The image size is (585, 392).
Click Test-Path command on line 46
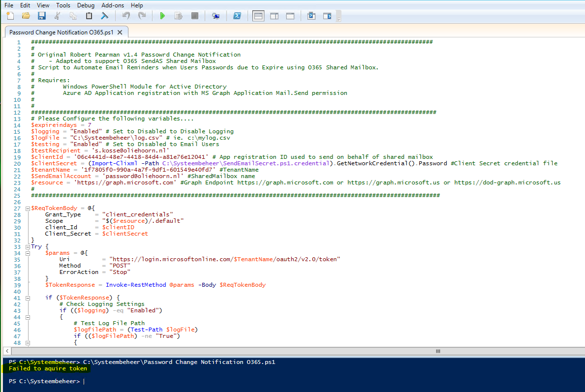tap(146, 330)
